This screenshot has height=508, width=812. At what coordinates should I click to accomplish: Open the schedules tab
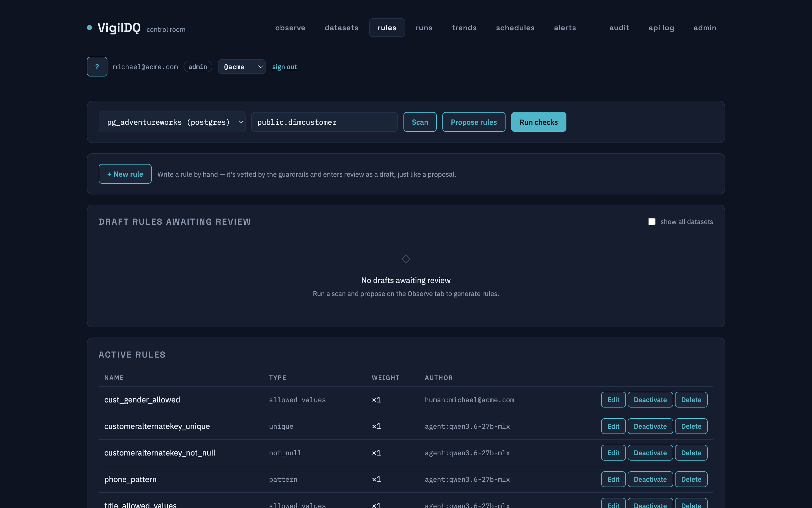point(515,28)
